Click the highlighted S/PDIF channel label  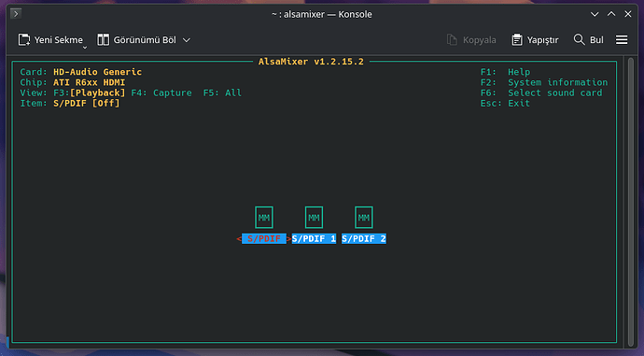coord(264,239)
